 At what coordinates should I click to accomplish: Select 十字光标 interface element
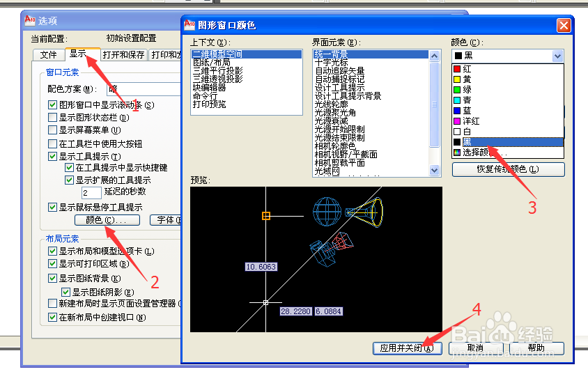click(x=331, y=63)
